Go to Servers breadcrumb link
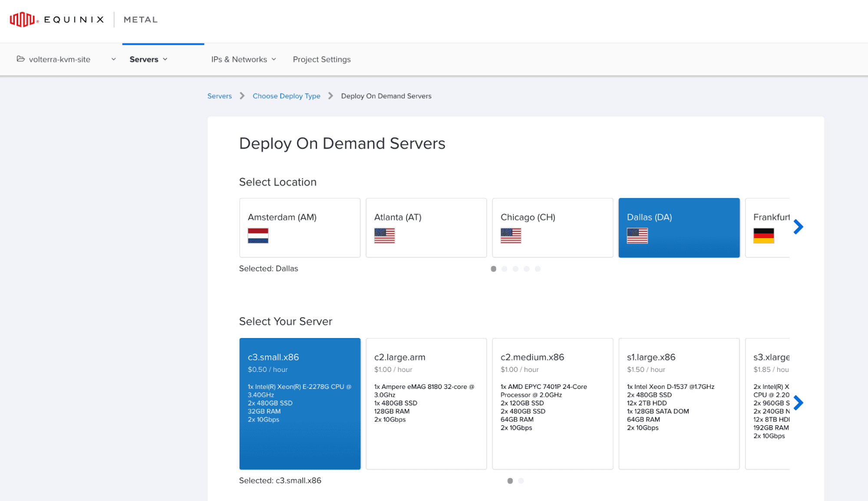 click(219, 96)
